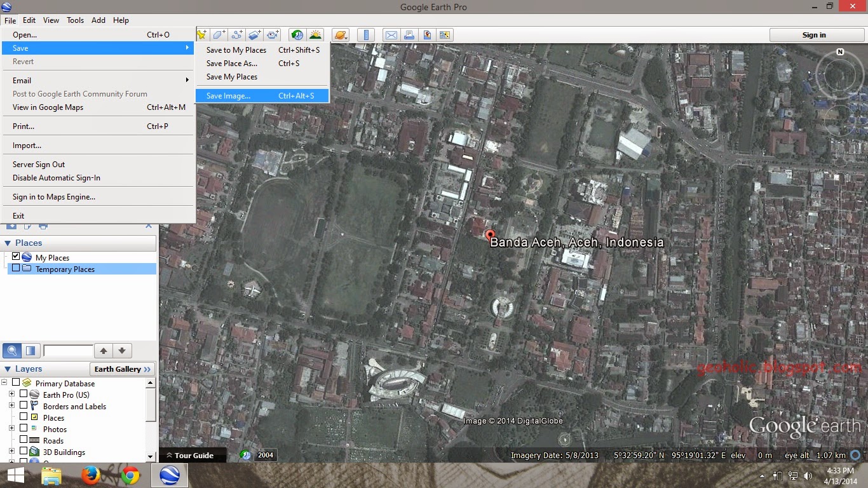Enable the 3D Buildings layer
The width and height of the screenshot is (868, 488).
click(23, 452)
